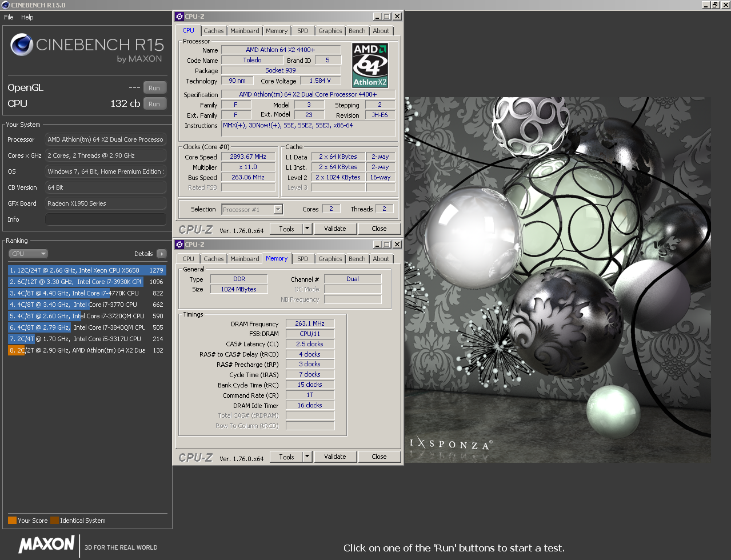Select the AMD Athlon 64 X2 ranking entry
731x560 pixels.
tap(87, 350)
